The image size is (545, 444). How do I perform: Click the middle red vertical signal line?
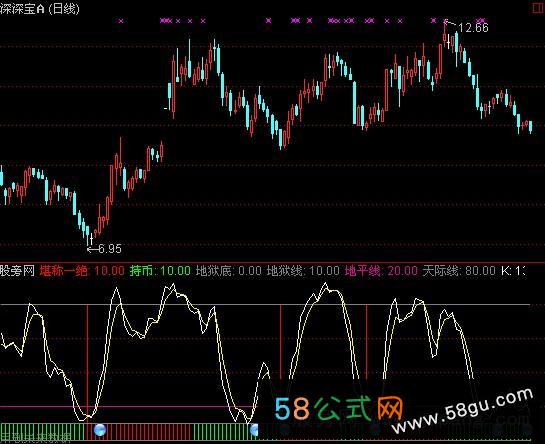pos(280,342)
